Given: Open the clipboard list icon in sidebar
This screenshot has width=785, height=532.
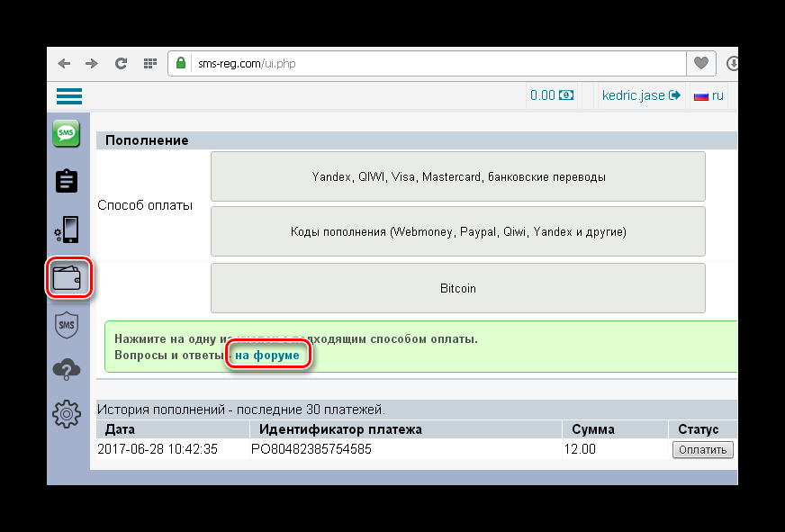Looking at the screenshot, I should click(67, 181).
